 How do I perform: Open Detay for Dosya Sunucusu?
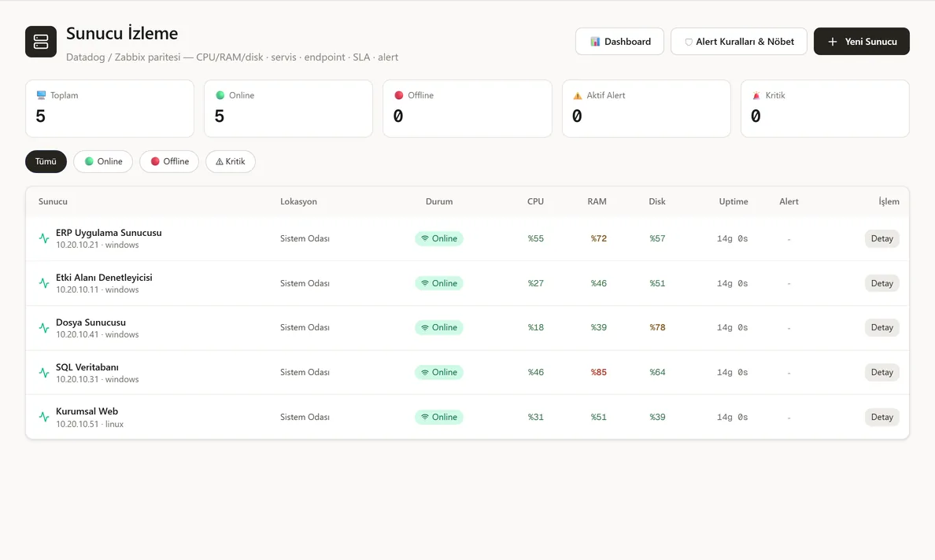(882, 327)
